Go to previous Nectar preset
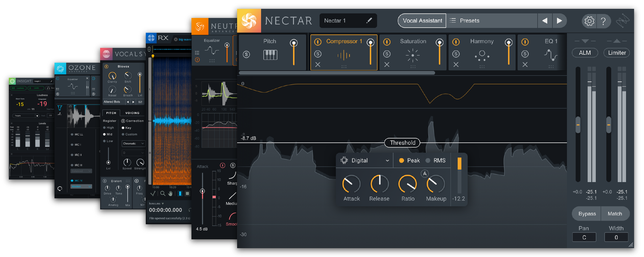Image resolution: width=644 pixels, height=257 pixels. pos(545,21)
